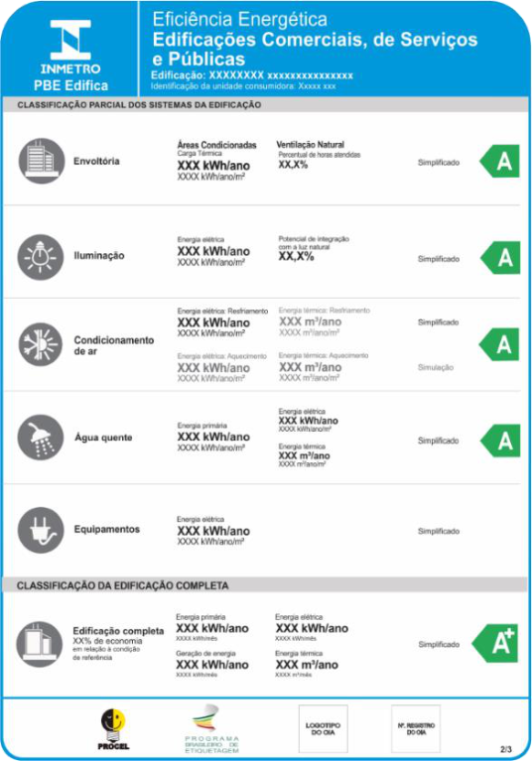Image resolution: width=532 pixels, height=761 pixels.
Task: Select the Ventilação Natural percentage value
Action: coord(293,165)
